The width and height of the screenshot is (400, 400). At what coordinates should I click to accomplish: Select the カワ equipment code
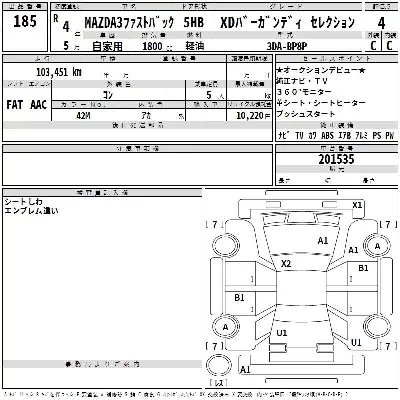312,135
